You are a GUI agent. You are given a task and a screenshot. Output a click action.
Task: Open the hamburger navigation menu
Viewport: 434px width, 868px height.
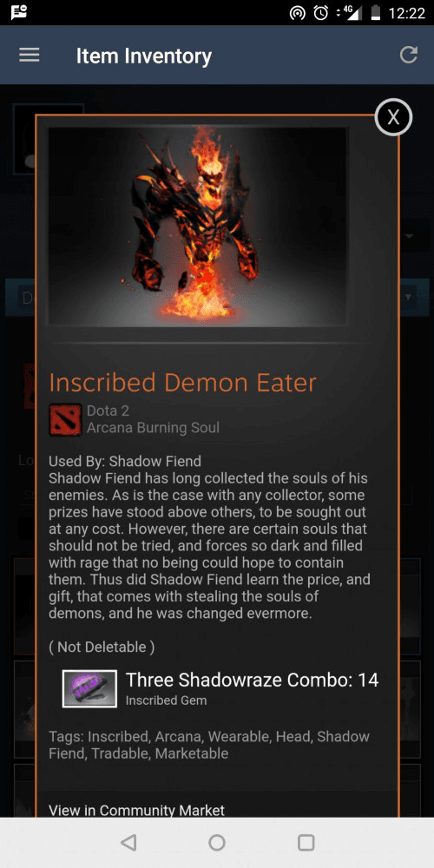(30, 55)
